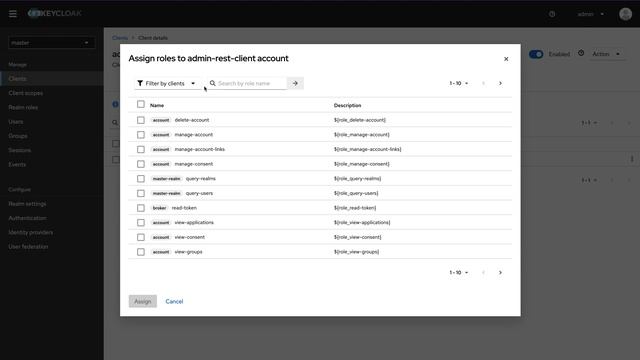This screenshot has height=360, width=640.
Task: Open Client scopes in sidebar
Action: [26, 93]
